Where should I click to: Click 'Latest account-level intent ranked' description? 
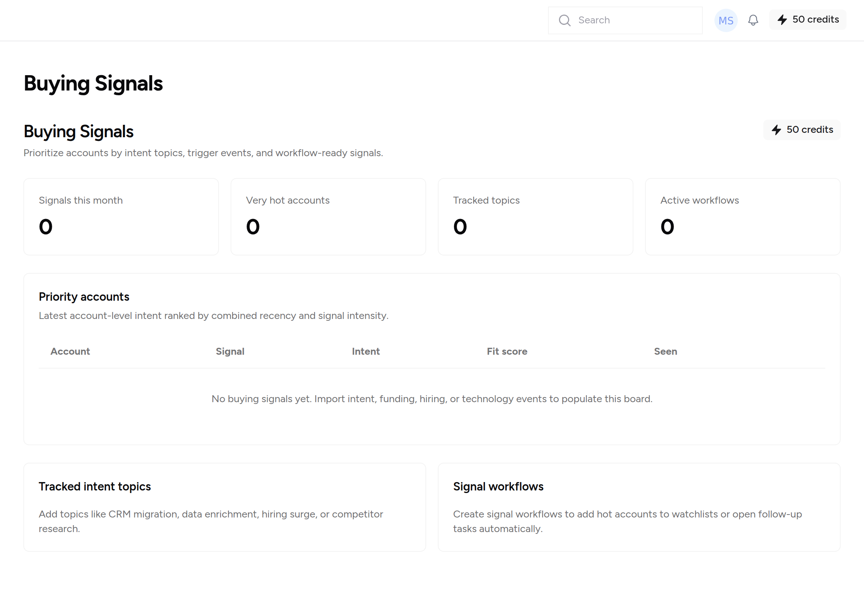(x=213, y=316)
